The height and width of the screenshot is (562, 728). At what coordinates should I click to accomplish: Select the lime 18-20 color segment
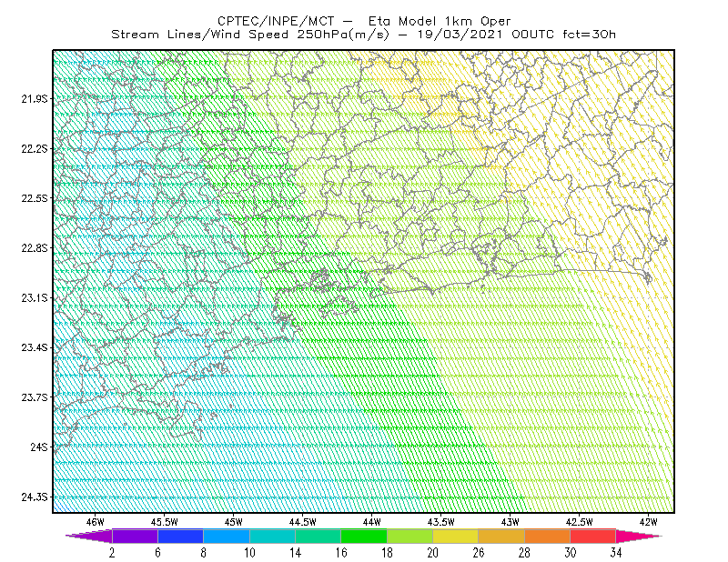[410, 536]
